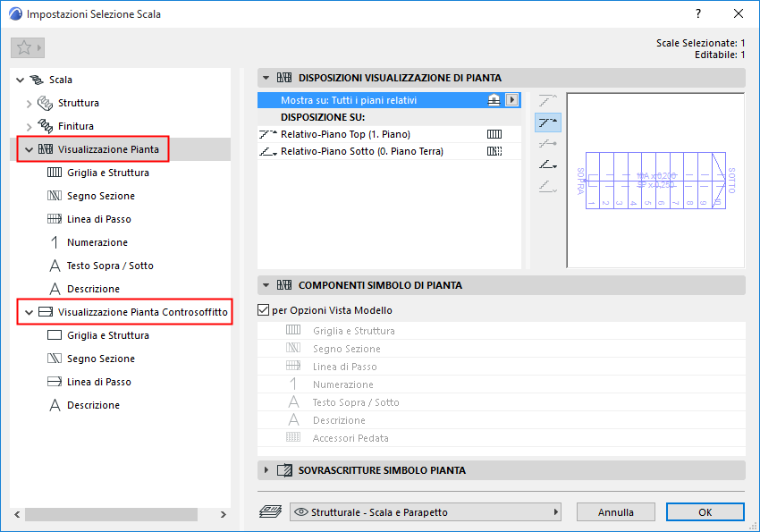This screenshot has height=532, width=760.
Task: Select Relativo-Piano Top (1. Piano) row
Action: point(389,134)
